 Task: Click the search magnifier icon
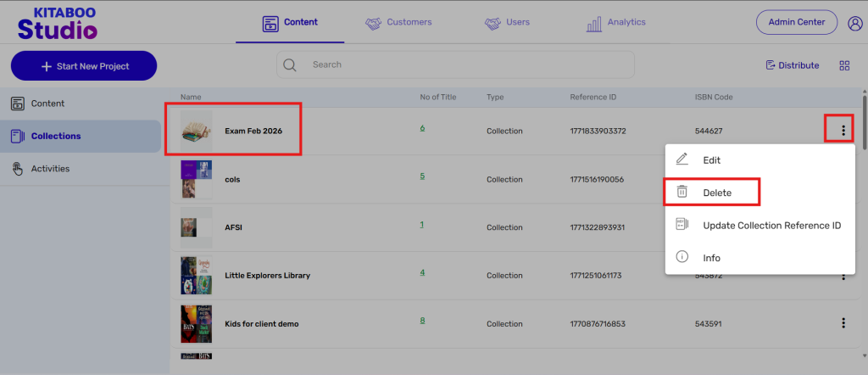pyautogui.click(x=290, y=65)
